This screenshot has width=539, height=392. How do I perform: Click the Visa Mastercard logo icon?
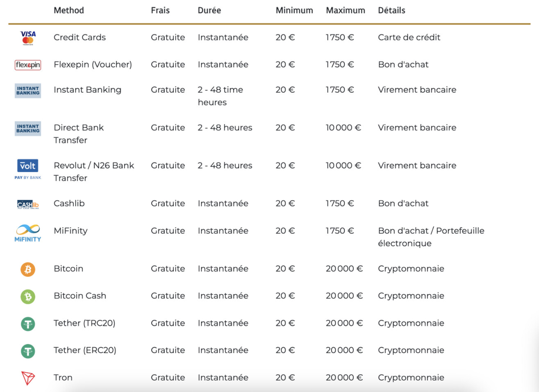(28, 38)
